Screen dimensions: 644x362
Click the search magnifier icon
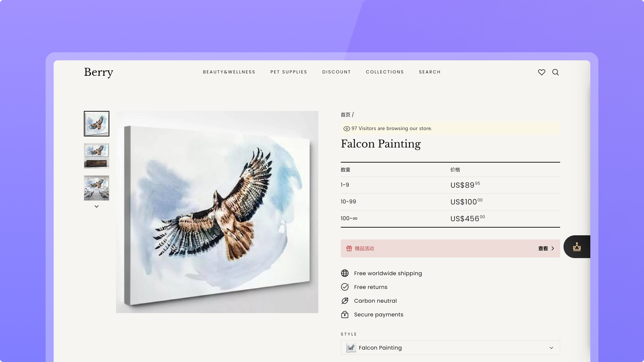tap(555, 72)
